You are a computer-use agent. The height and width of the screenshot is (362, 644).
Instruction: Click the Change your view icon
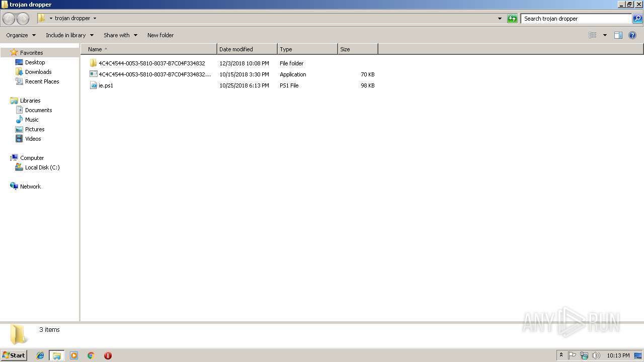click(x=593, y=35)
